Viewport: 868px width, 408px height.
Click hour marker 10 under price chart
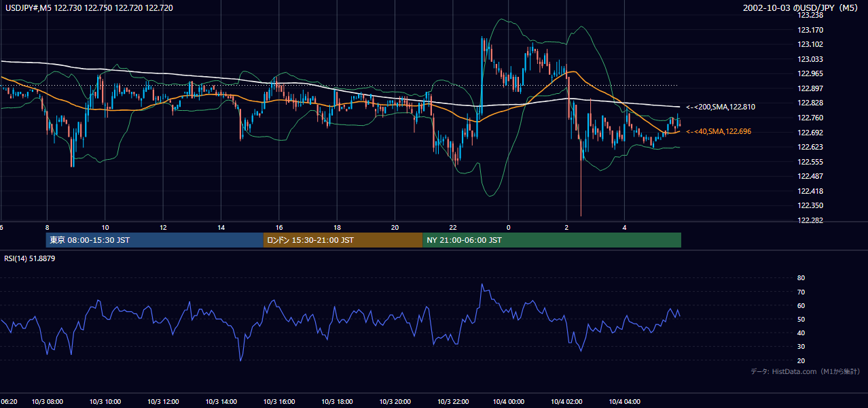click(x=105, y=227)
